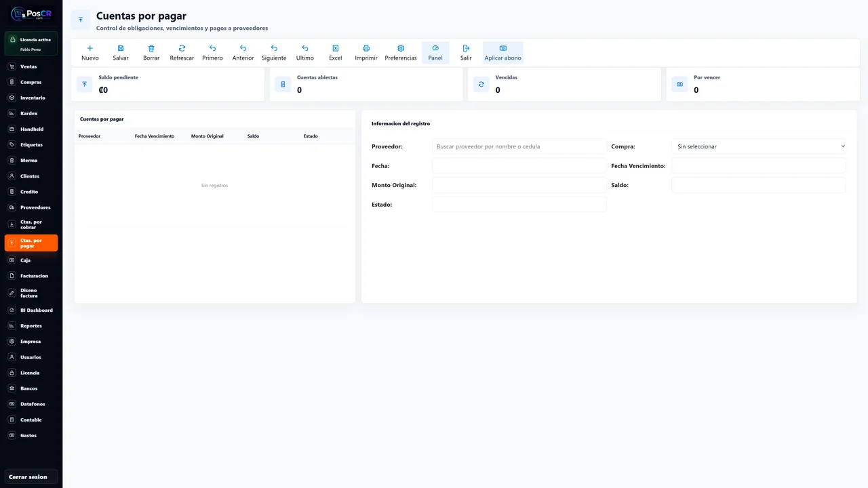Viewport: 868px width, 488px height.
Task: Open Clientes in sidebar
Action: (x=31, y=176)
